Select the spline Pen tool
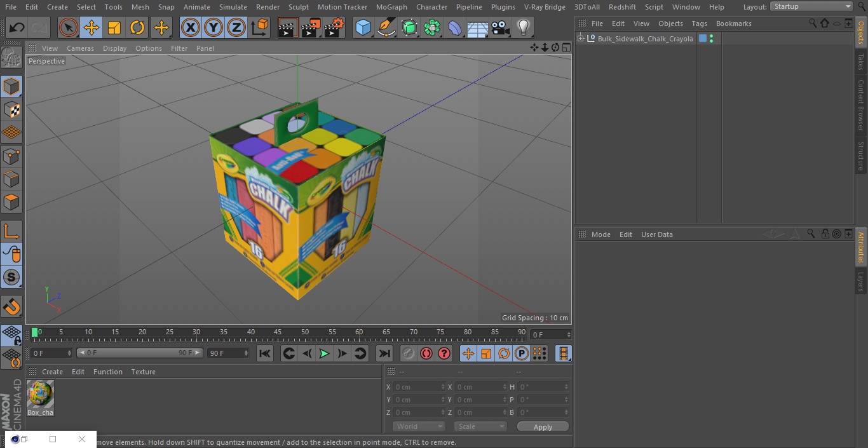The image size is (868, 448). coord(386,27)
